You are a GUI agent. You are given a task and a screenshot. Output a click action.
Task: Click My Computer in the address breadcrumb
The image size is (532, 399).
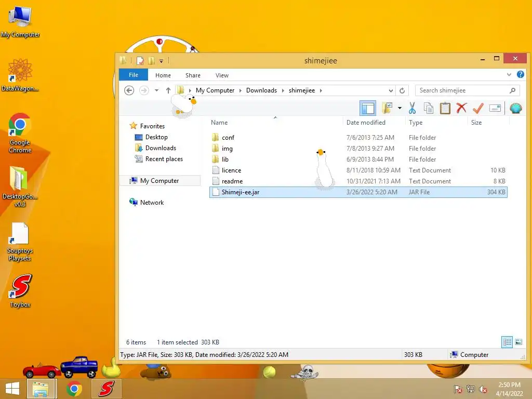215,90
